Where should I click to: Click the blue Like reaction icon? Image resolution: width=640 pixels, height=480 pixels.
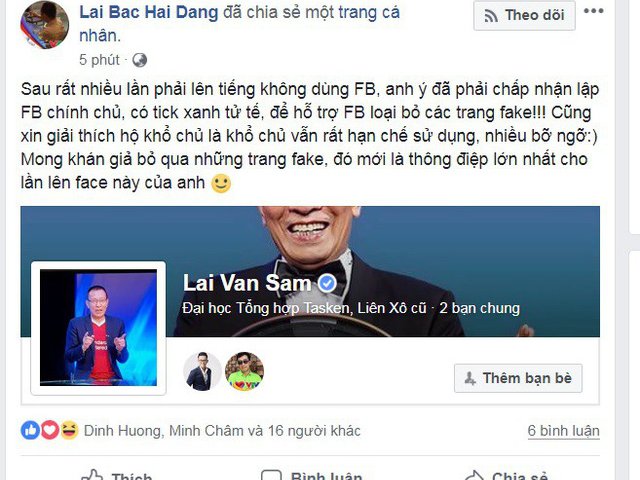tap(30, 430)
